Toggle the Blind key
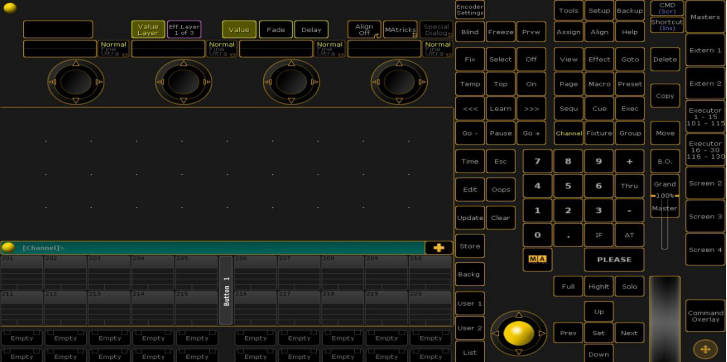727x362 pixels. [x=470, y=32]
